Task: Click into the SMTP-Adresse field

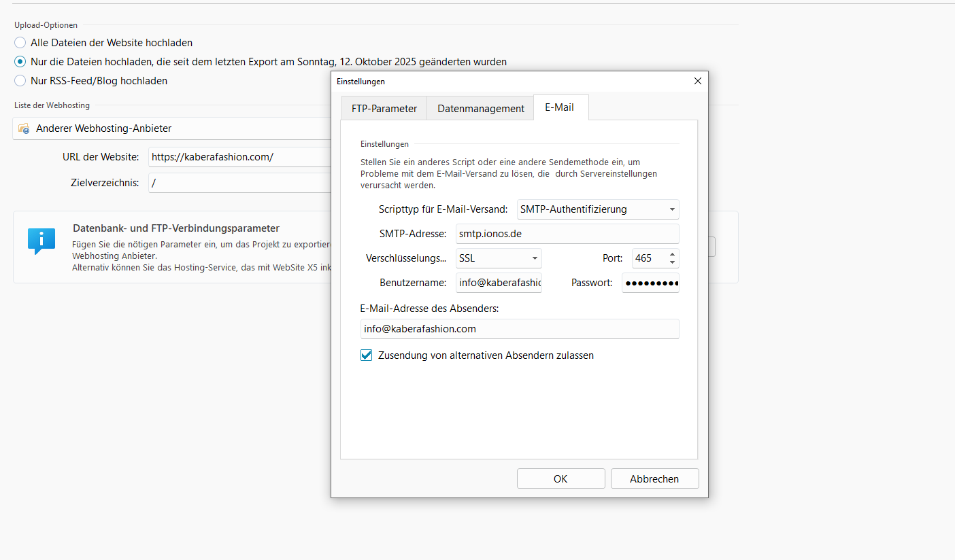Action: (567, 234)
